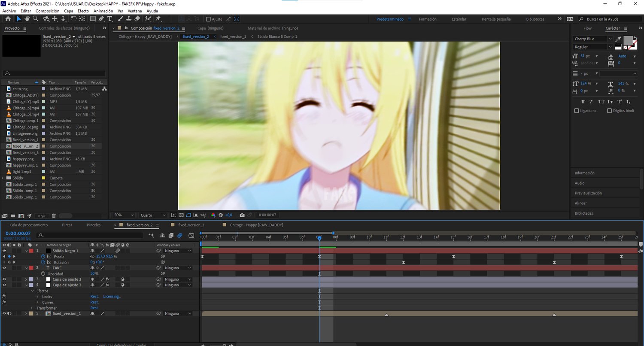Screen dimensions: 644x346
Task: Pick the Brush tool
Action: tap(121, 19)
